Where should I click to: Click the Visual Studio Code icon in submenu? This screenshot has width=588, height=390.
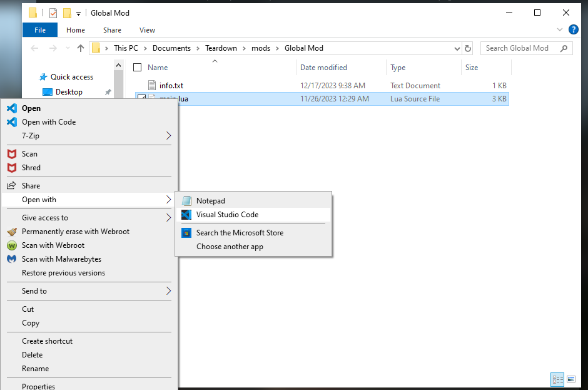[x=186, y=215]
